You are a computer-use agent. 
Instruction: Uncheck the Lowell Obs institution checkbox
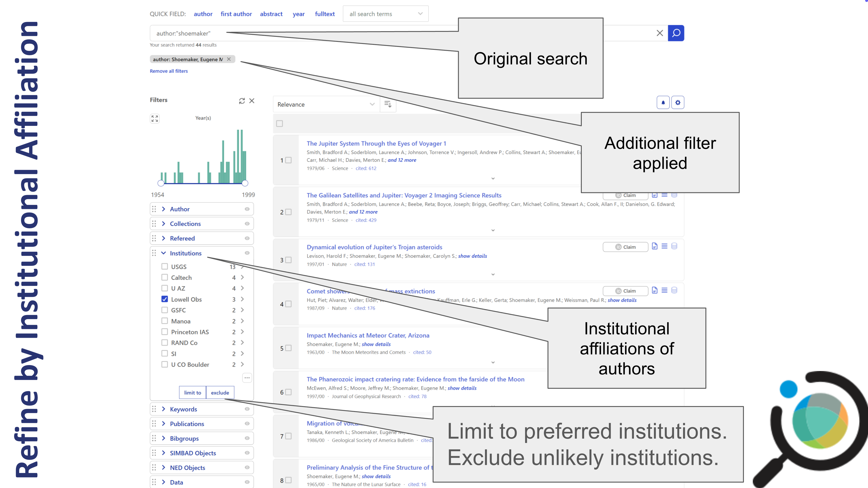(x=164, y=299)
